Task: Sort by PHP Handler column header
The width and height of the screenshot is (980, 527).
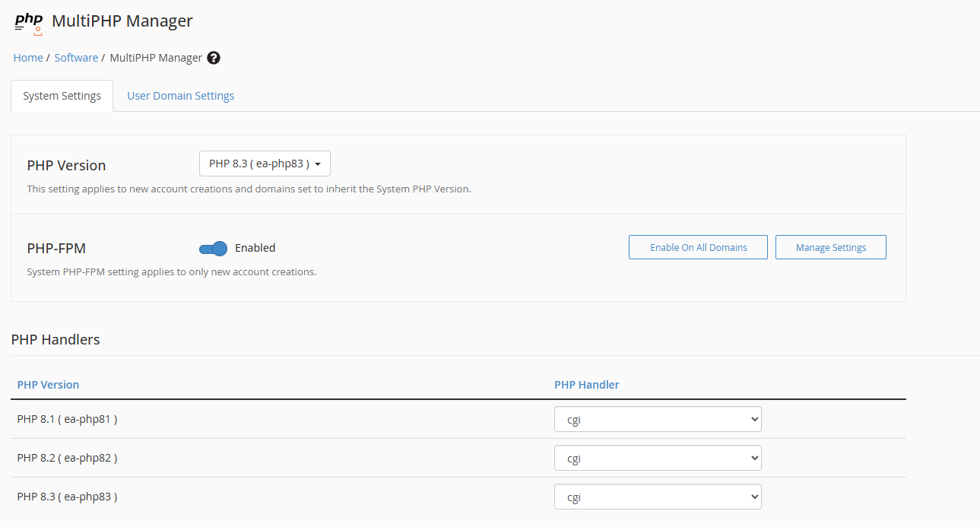Action: (x=587, y=385)
